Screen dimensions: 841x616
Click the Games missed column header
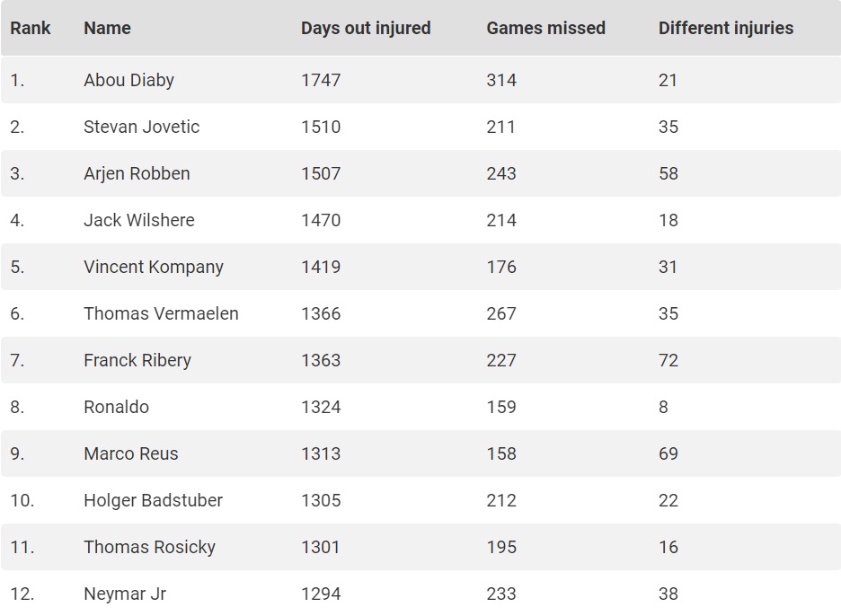pyautogui.click(x=545, y=28)
